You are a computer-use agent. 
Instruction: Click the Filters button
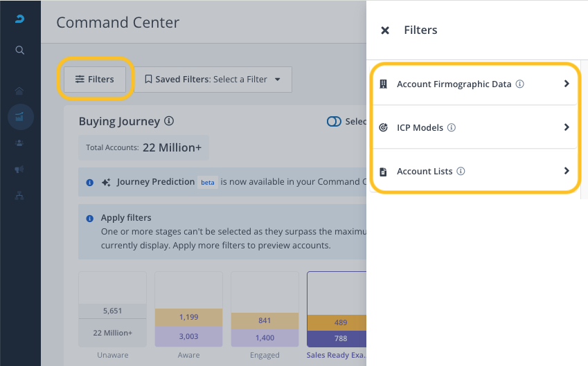click(95, 80)
